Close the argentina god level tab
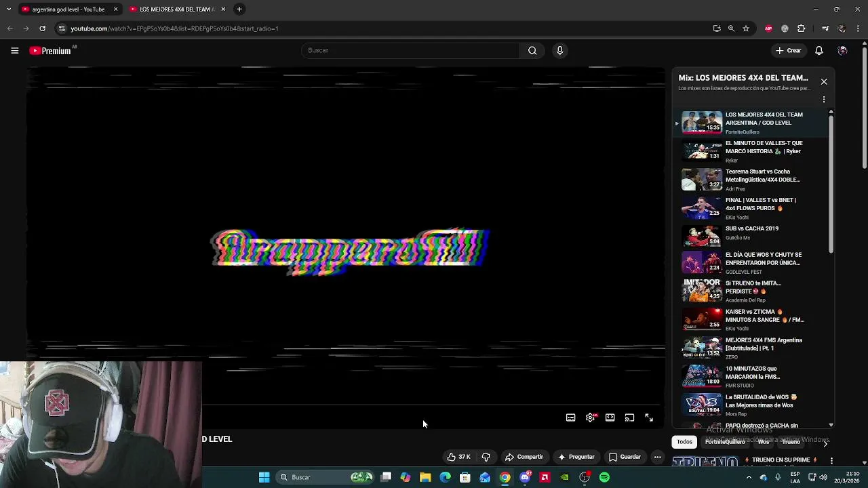The width and height of the screenshot is (868, 488). [115, 9]
